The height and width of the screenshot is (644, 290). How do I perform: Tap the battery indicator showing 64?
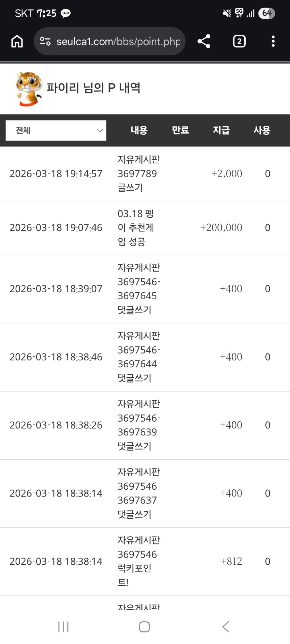coord(266,13)
